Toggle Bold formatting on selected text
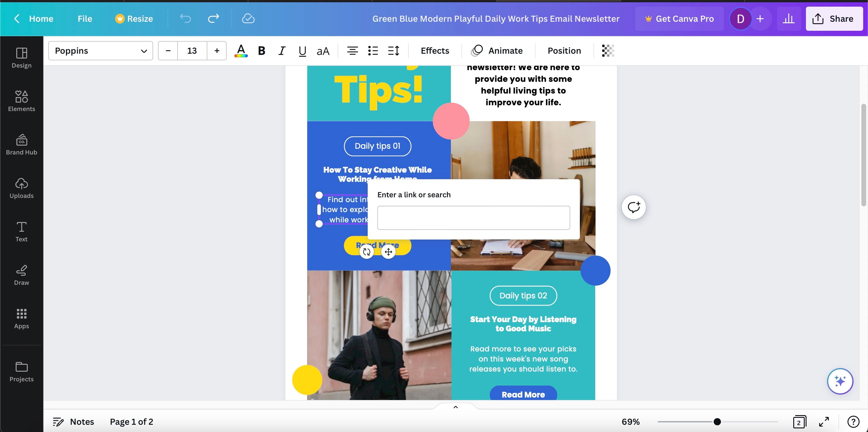The image size is (868, 432). [260, 50]
